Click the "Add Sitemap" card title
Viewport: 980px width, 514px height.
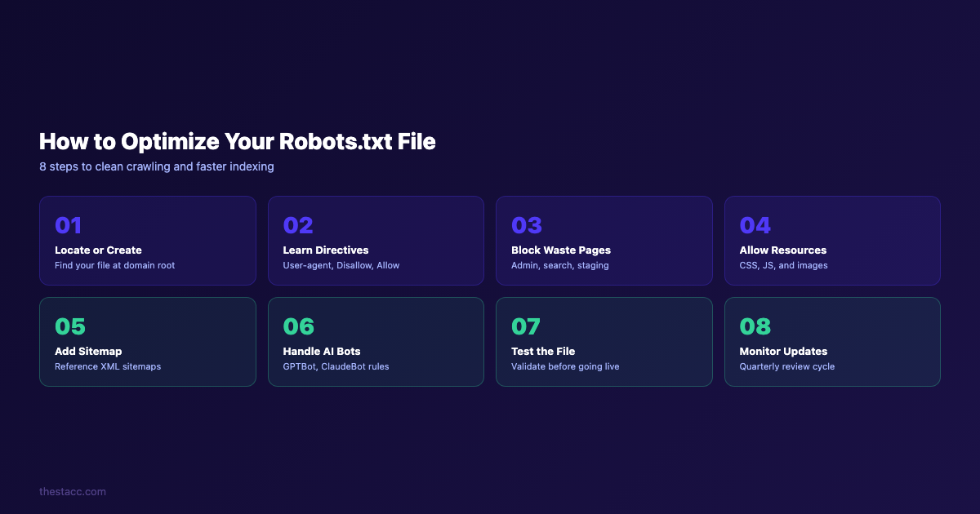87,351
